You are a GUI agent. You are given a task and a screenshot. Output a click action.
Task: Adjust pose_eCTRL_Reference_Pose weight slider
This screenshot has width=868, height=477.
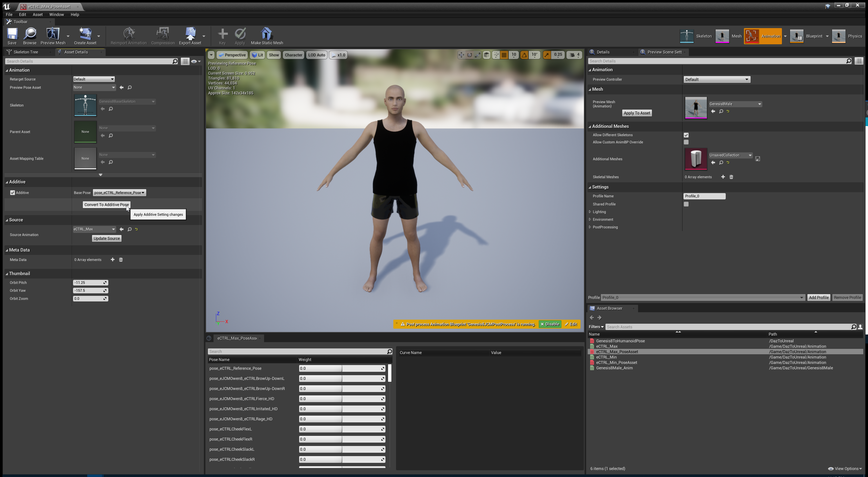pyautogui.click(x=342, y=368)
